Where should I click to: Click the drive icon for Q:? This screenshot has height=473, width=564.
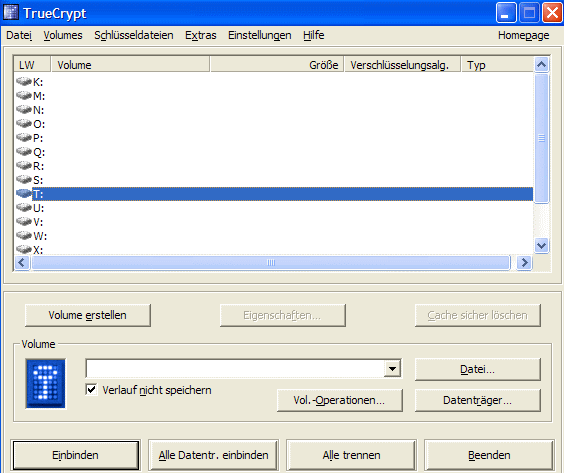[x=24, y=152]
